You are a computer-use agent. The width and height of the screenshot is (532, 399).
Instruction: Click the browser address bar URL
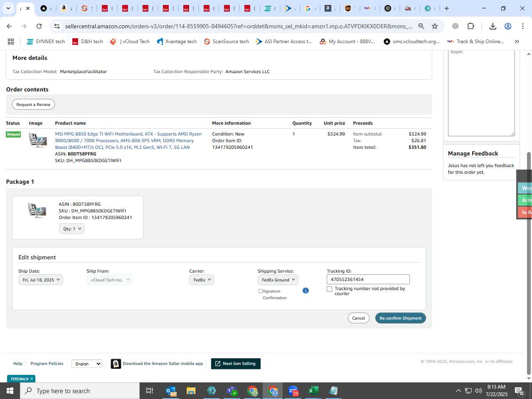[x=239, y=26]
